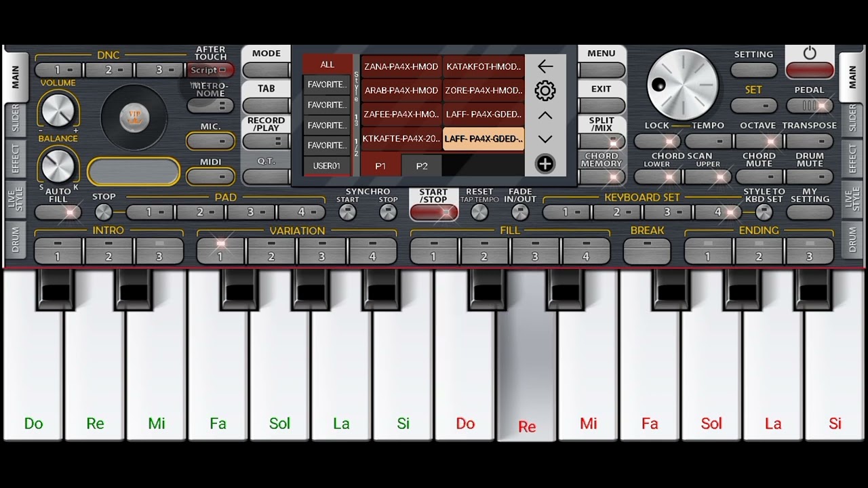Select KTKAFTE-PA4X-20 style

coord(401,138)
